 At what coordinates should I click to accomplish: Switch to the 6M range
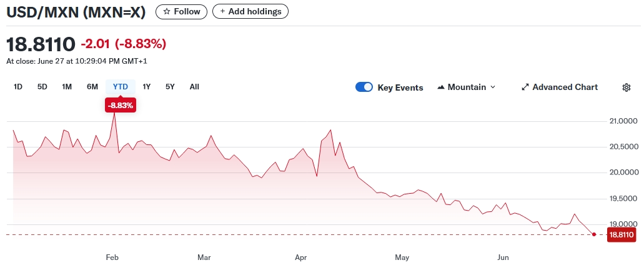[92, 87]
